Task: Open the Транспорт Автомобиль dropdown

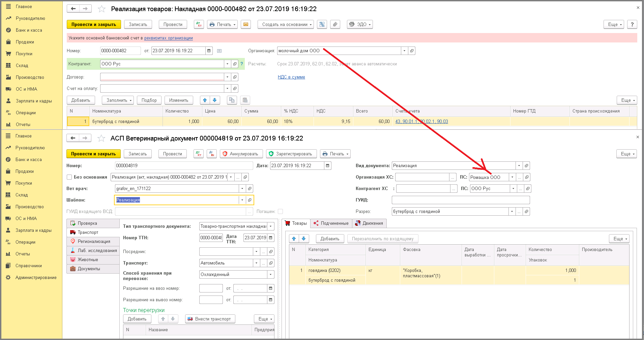Action: pos(256,263)
